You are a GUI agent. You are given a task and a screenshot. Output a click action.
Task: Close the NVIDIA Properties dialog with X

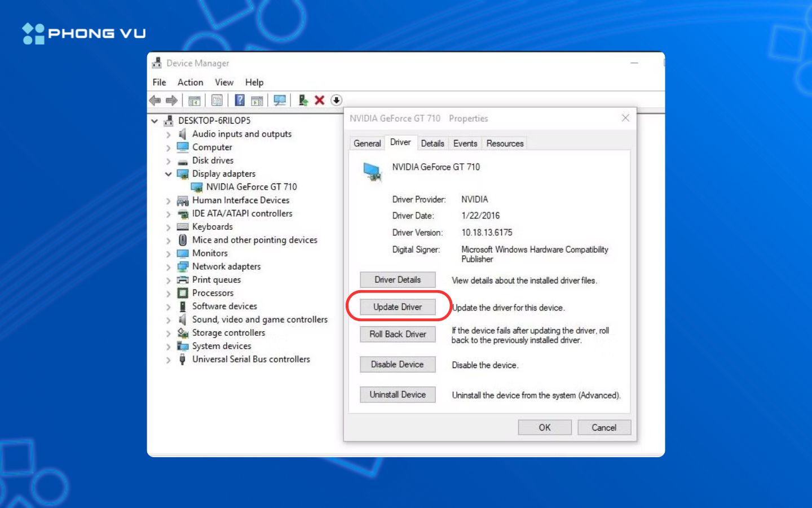click(x=625, y=118)
